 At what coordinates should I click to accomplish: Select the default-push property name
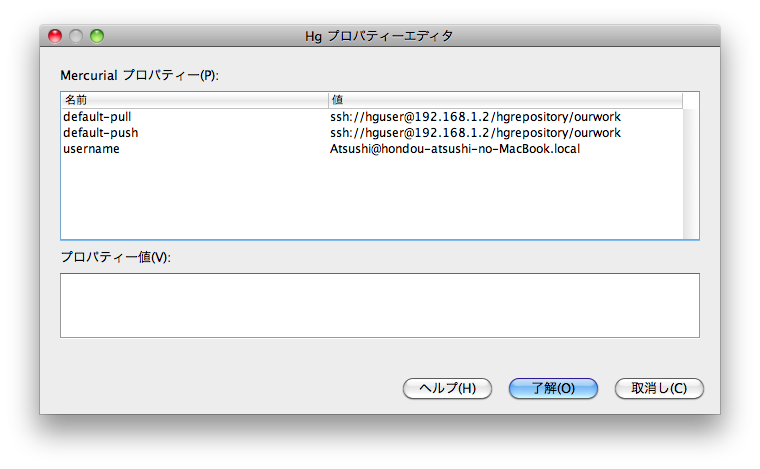point(100,133)
